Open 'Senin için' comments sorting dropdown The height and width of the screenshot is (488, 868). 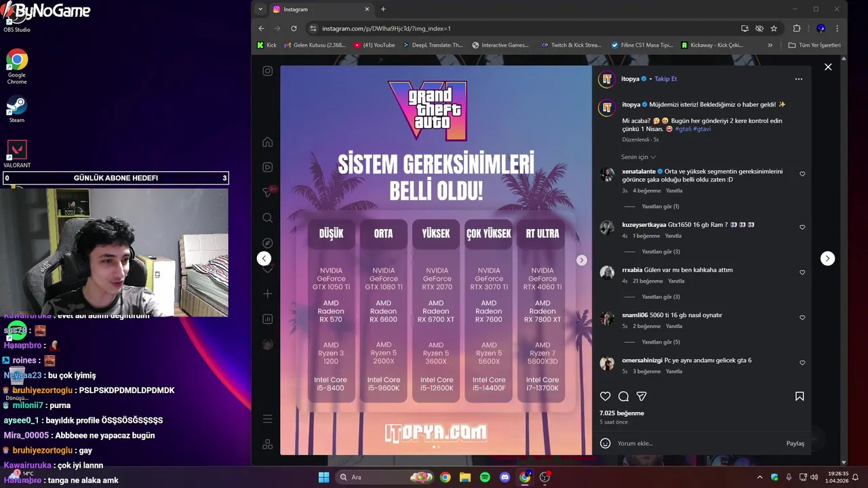tap(638, 157)
